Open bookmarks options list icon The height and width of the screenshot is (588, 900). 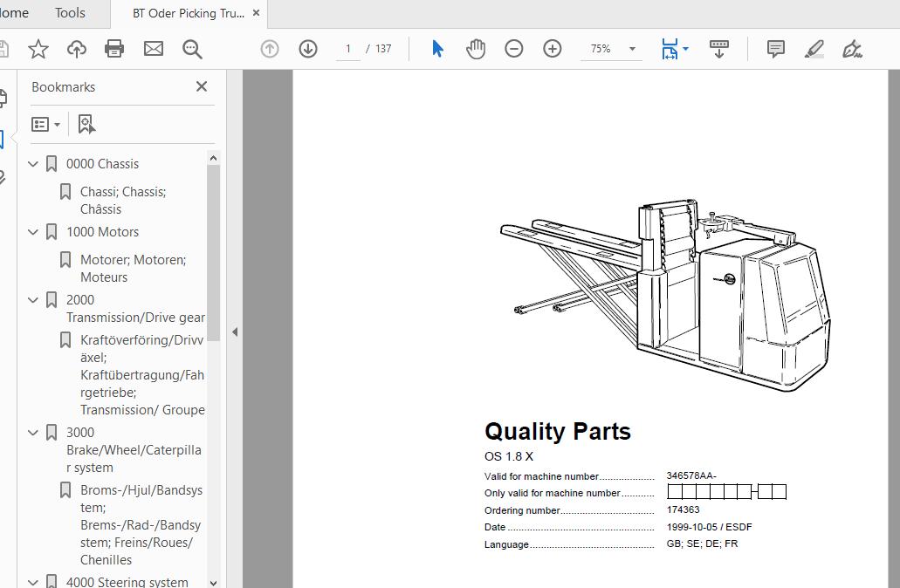[46, 125]
